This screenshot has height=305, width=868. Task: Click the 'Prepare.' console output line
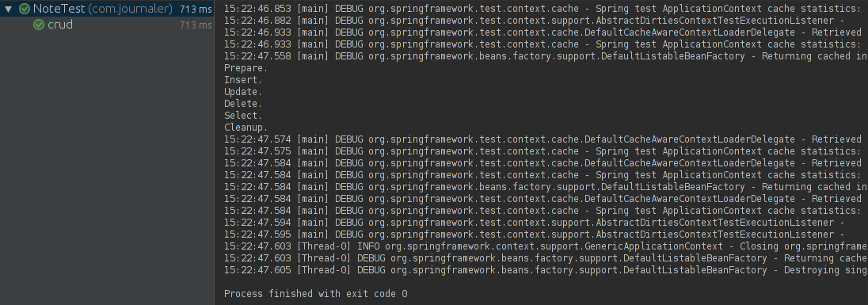coord(246,68)
